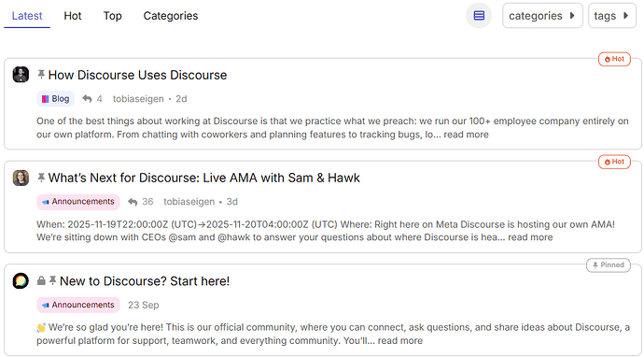644x357 pixels.
Task: Click excerpt starting 'One of the best things'
Action: tap(332, 128)
